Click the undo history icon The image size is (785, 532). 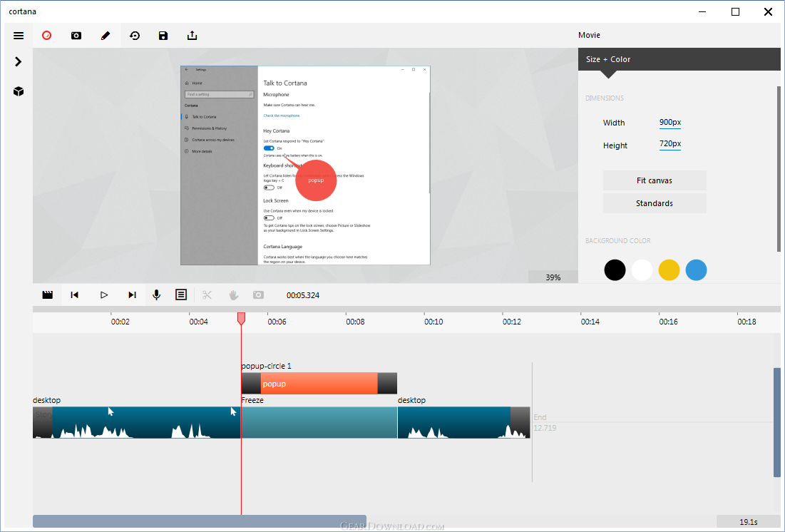(135, 36)
